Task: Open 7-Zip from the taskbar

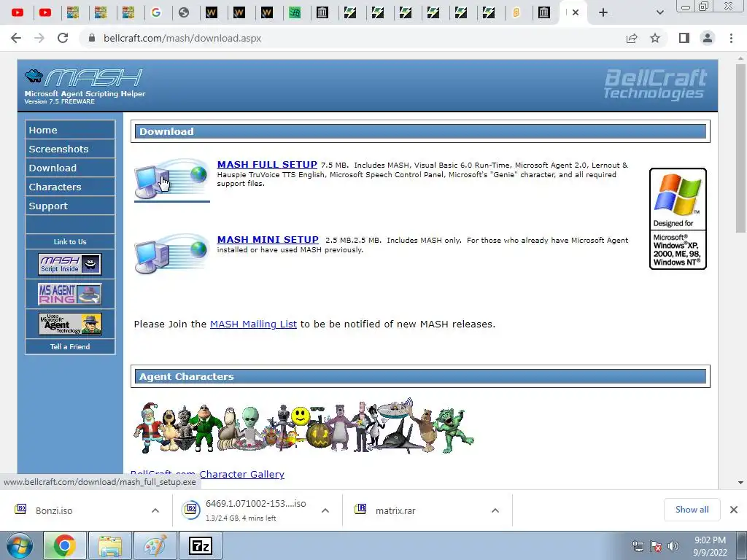Action: pos(201,545)
